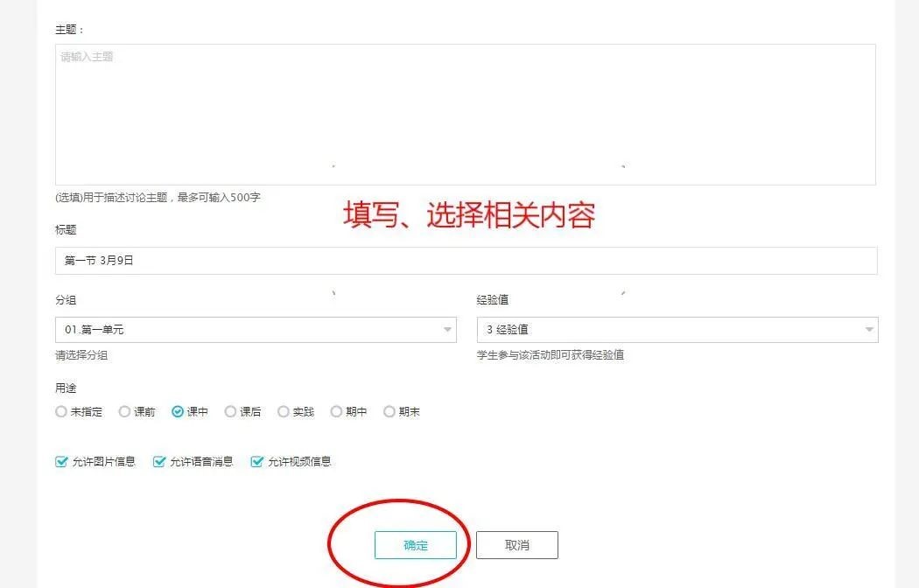This screenshot has height=588, width=919.
Task: Pick the 实践 radio option
Action: pyautogui.click(x=284, y=411)
